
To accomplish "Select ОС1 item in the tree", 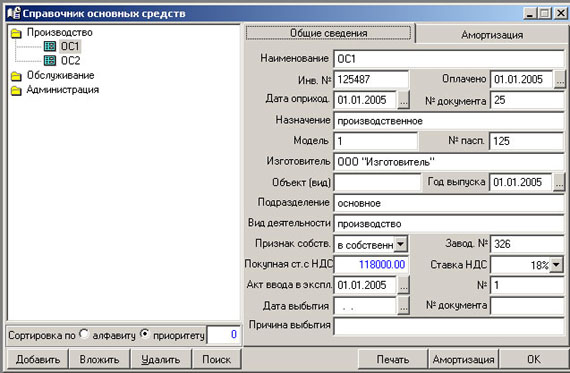I will 70,46.
